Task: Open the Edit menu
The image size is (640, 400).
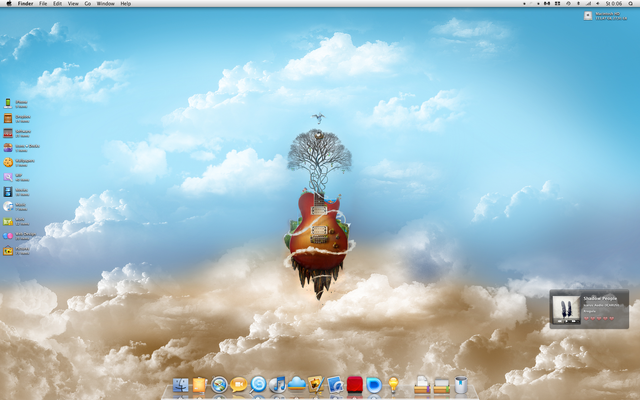Action: coord(58,3)
